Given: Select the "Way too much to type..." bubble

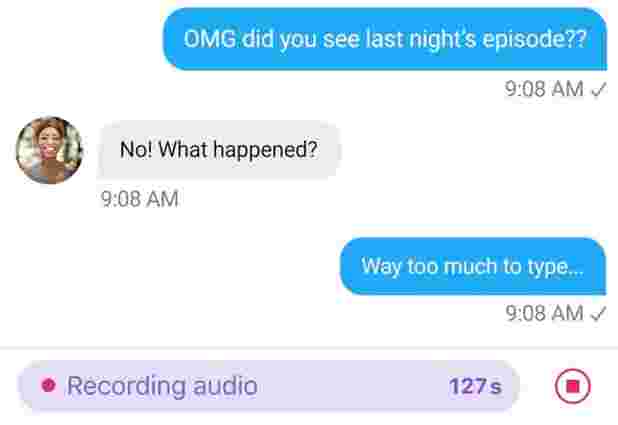Looking at the screenshot, I should [473, 266].
